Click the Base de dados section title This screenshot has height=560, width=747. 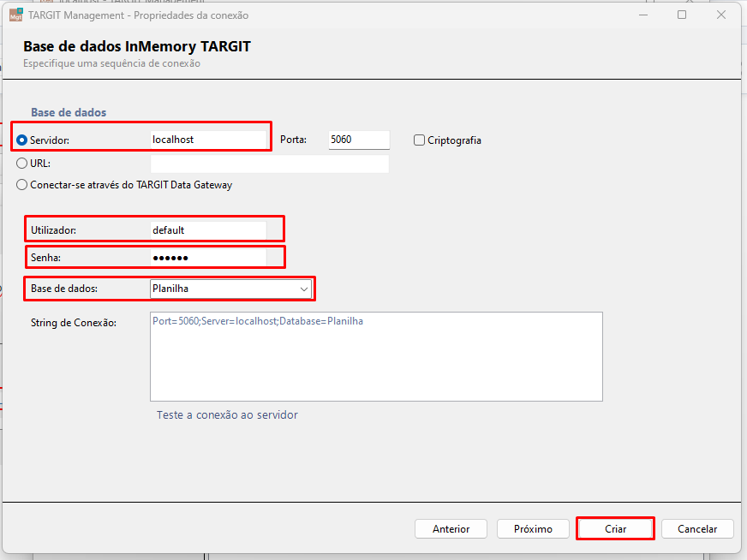tap(69, 112)
